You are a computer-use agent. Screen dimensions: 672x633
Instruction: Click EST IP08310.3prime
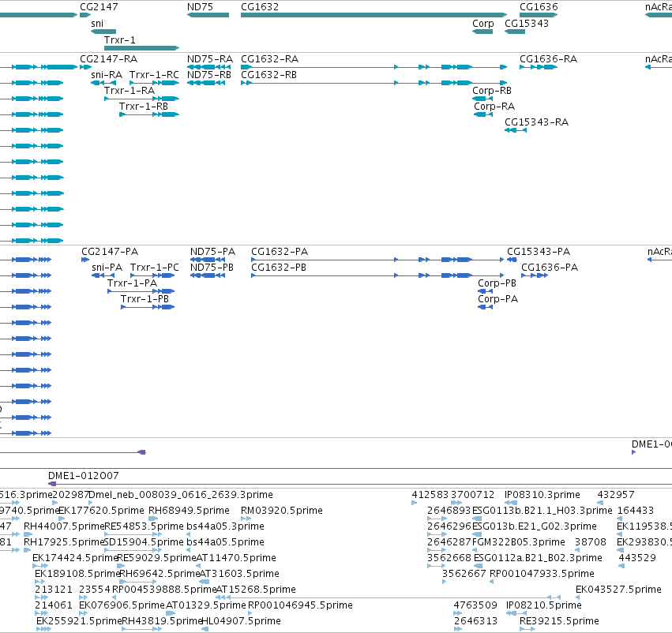click(x=542, y=495)
